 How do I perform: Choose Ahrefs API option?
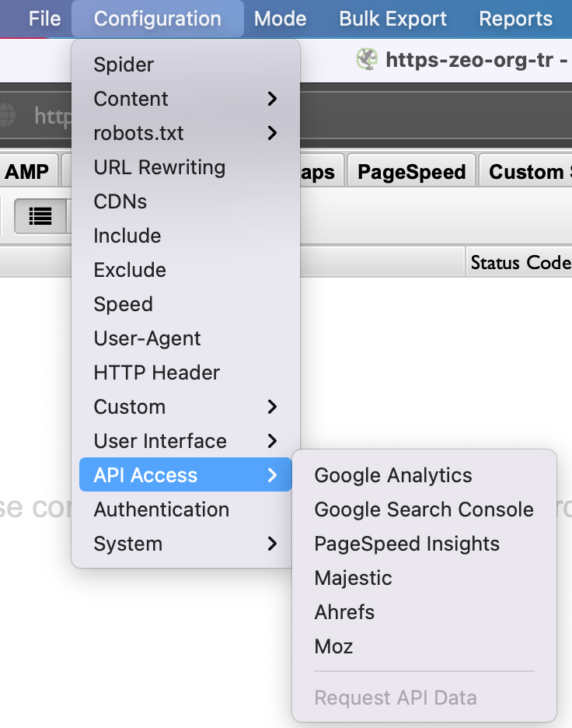(424, 612)
